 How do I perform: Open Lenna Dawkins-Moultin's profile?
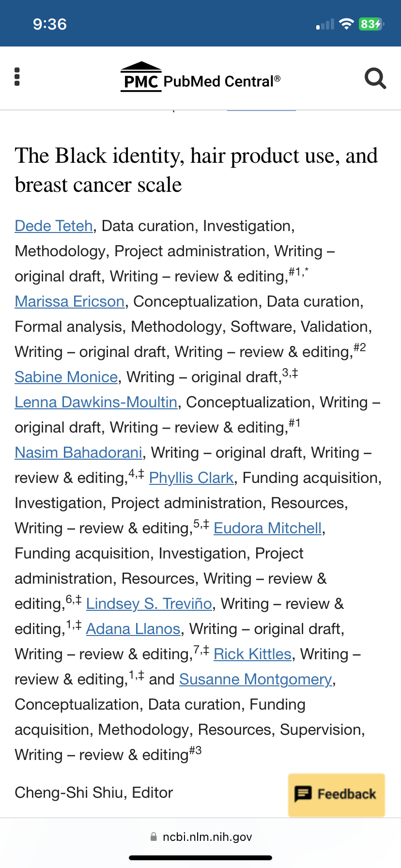95,402
